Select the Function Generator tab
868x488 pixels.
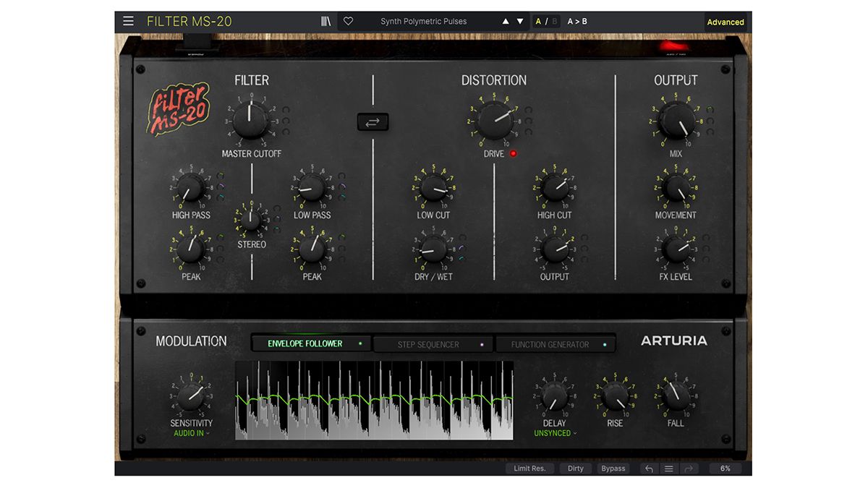tap(555, 344)
